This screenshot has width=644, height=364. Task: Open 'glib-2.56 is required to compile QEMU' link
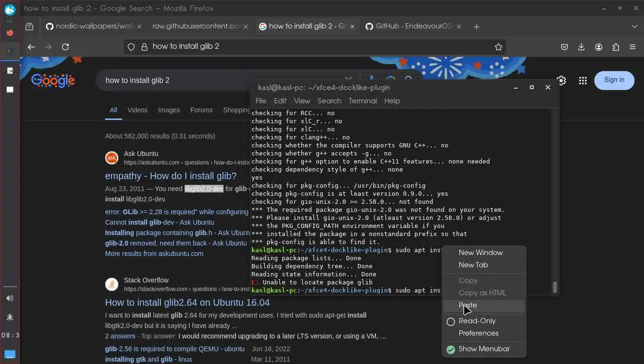point(175,349)
